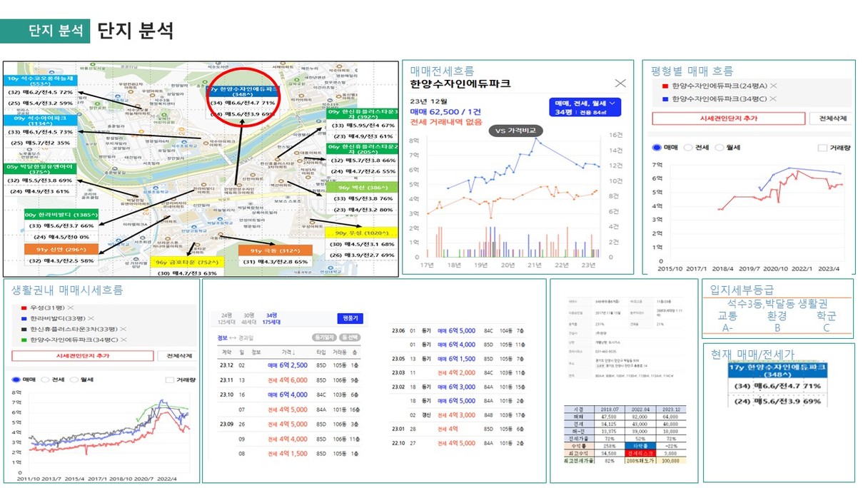Viewport: 868px width, 488px height.
Task: Click the blue swatch beside 한라비발디(33평)
Action: (24, 318)
